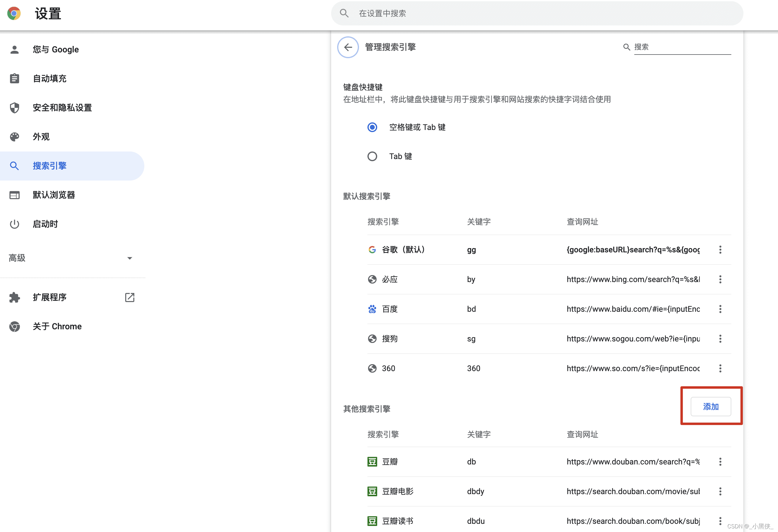
Task: Click the 其他搜索引擎 section heading
Action: click(x=367, y=409)
